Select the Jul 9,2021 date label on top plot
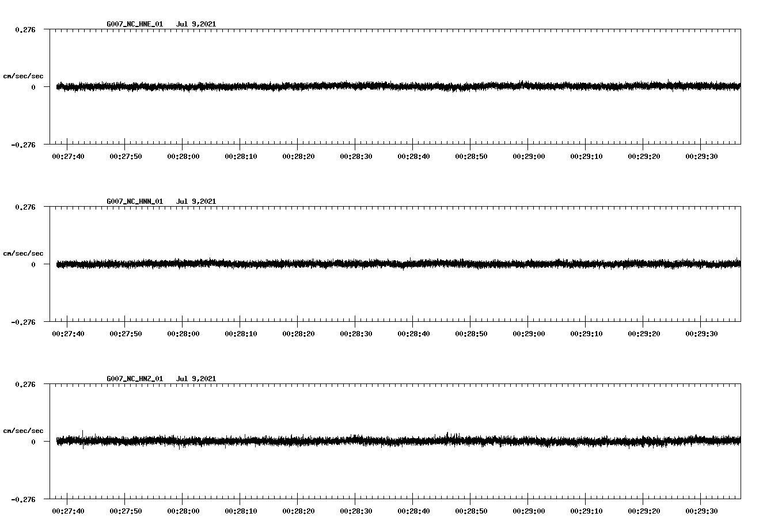782x532 pixels. coord(197,24)
